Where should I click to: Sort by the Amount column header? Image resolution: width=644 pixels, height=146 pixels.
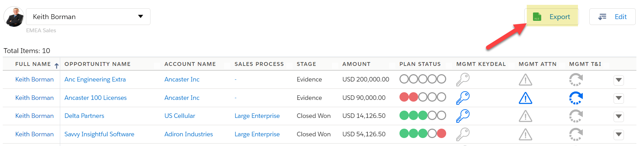pos(356,64)
